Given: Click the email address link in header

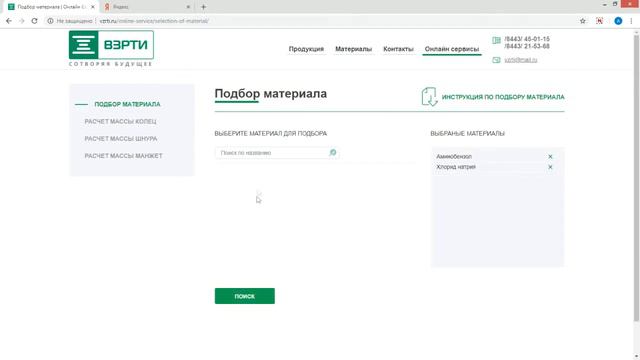Looking at the screenshot, I should (520, 60).
